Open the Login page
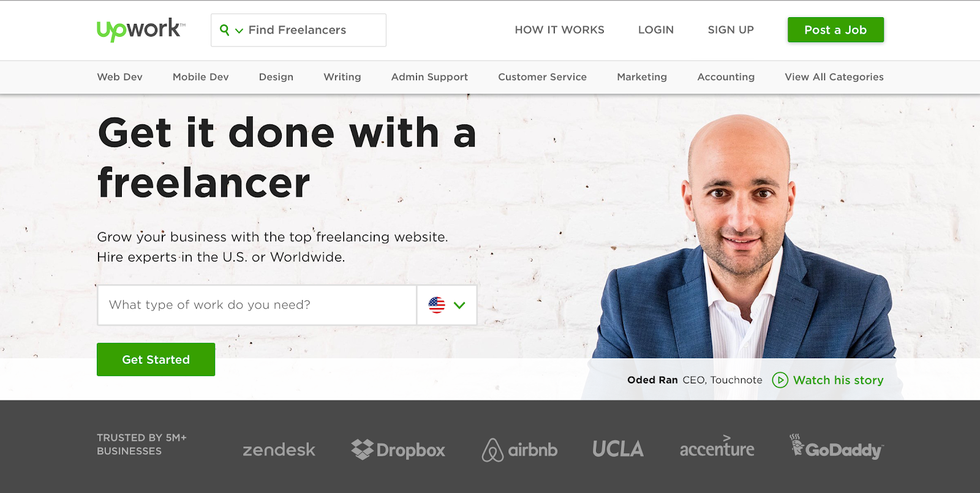980x493 pixels. (x=656, y=30)
